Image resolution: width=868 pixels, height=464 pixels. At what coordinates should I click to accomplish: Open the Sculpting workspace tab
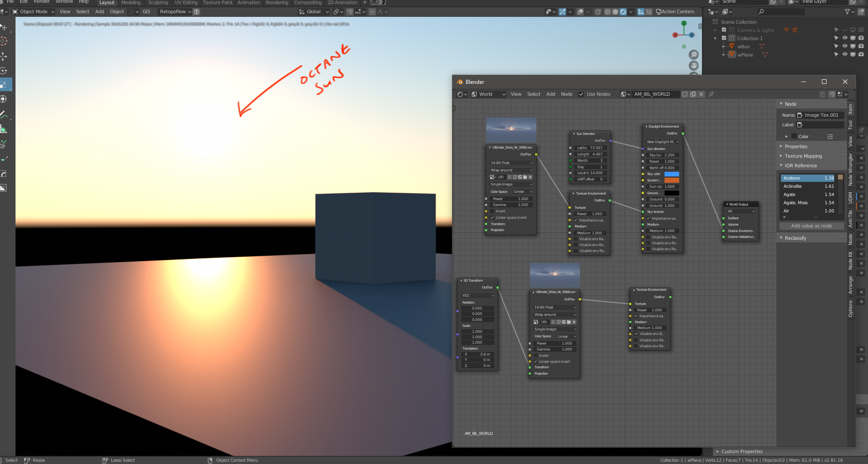click(158, 3)
